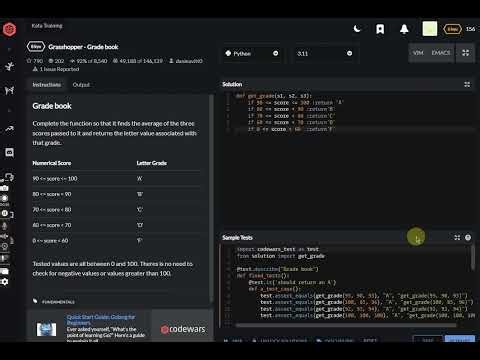Open the 1 Issue Reported link
Viewport: 480px width, 360px height.
coord(56,69)
